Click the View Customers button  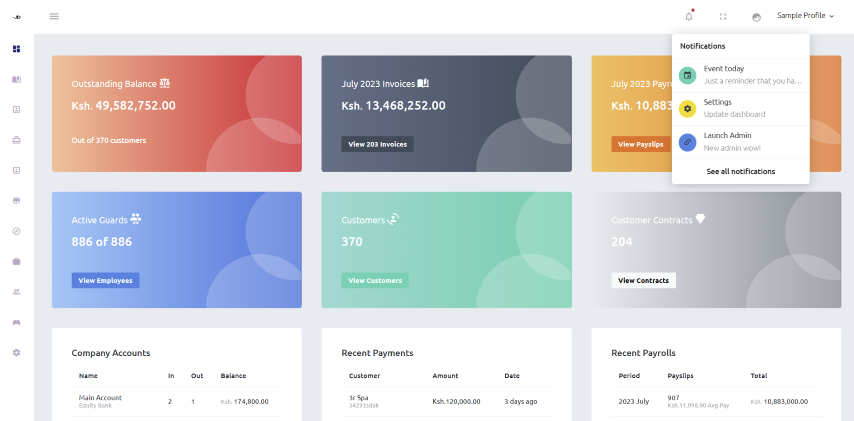tap(375, 280)
